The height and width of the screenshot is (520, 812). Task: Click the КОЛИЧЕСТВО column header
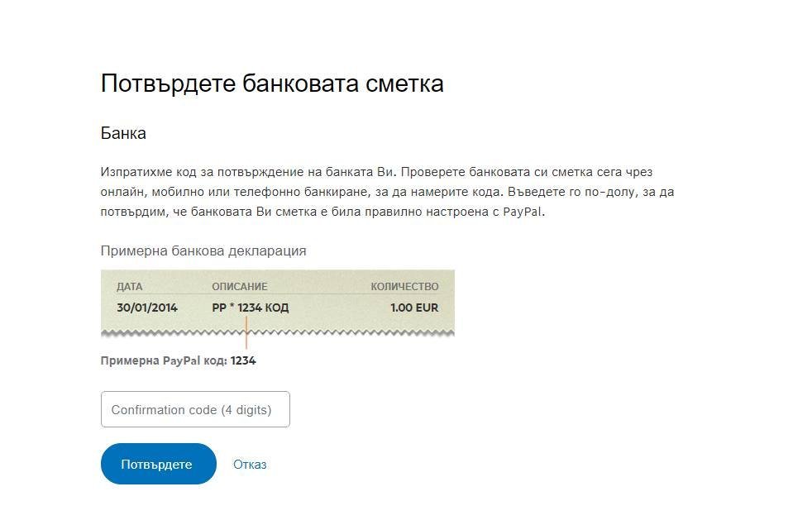pos(404,287)
